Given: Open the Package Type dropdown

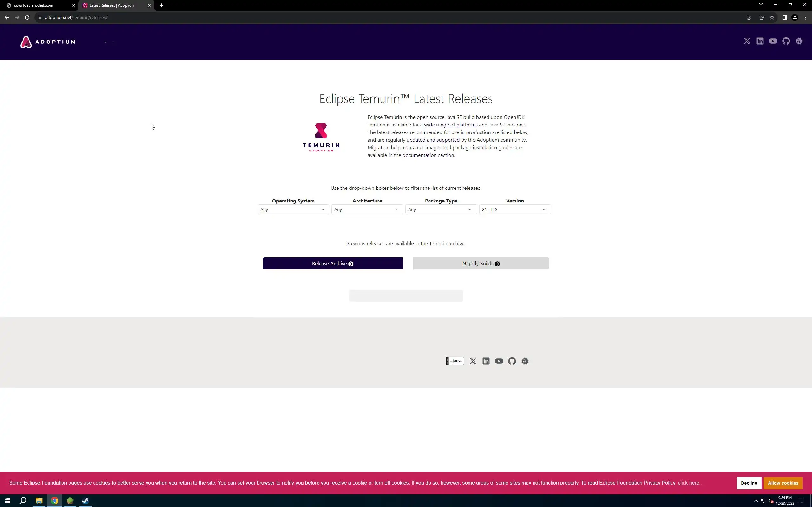Looking at the screenshot, I should pyautogui.click(x=441, y=209).
